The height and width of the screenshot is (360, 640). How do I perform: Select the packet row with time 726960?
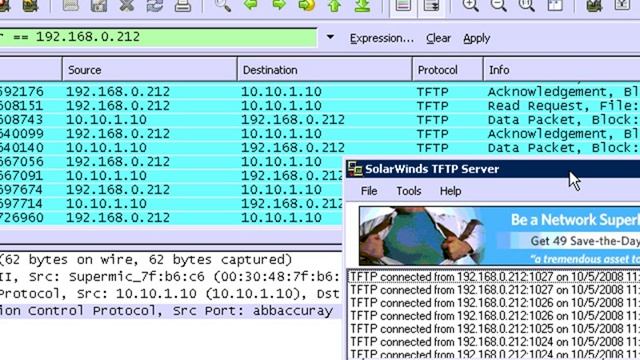pyautogui.click(x=171, y=218)
